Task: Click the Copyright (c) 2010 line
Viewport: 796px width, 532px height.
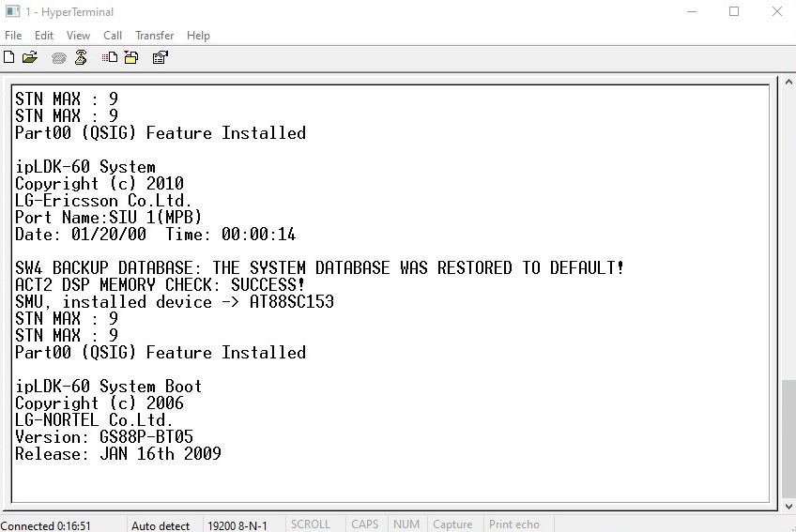Action: (99, 183)
